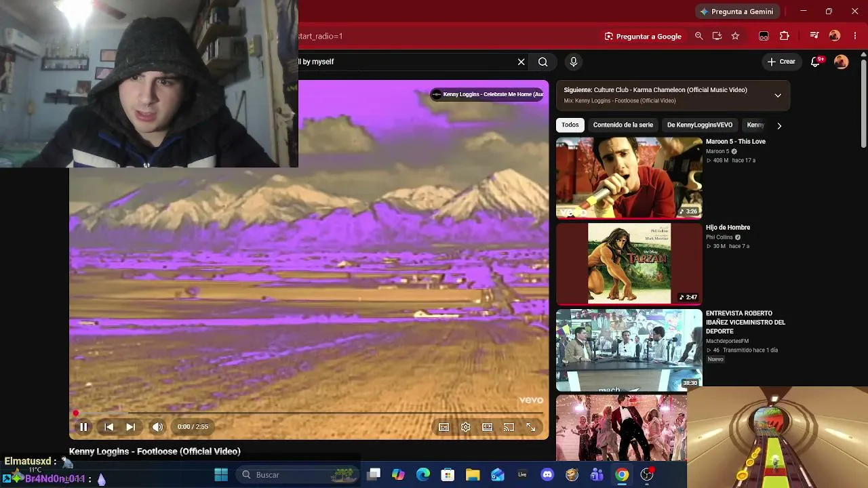Image resolution: width=868 pixels, height=488 pixels.
Task: Click the Maroon 5 - This Love title
Action: (x=736, y=142)
